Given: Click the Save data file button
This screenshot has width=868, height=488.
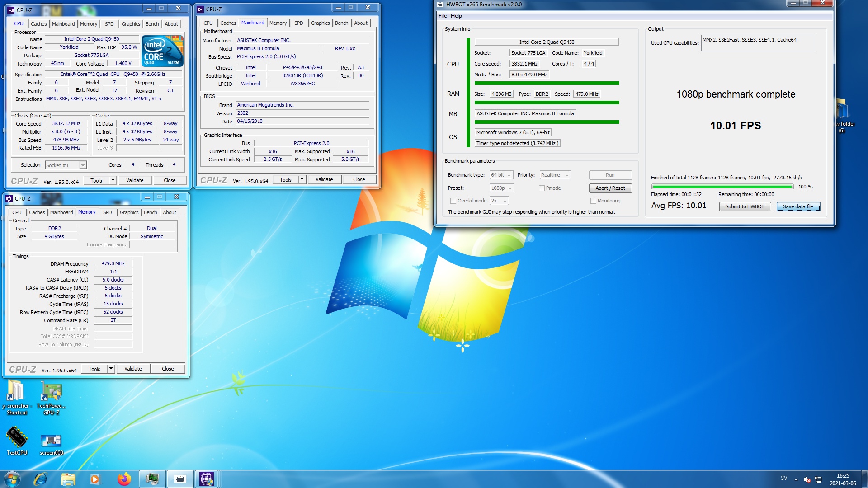Looking at the screenshot, I should (x=798, y=207).
